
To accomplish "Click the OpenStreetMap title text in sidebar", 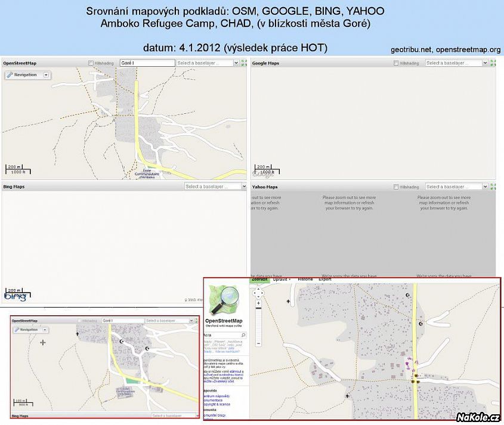I will point(224,321).
